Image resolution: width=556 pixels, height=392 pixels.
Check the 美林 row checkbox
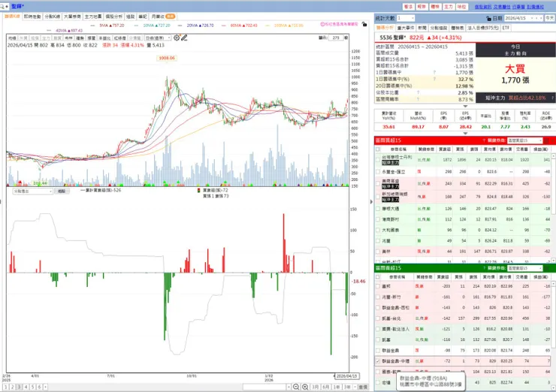tap(378, 252)
